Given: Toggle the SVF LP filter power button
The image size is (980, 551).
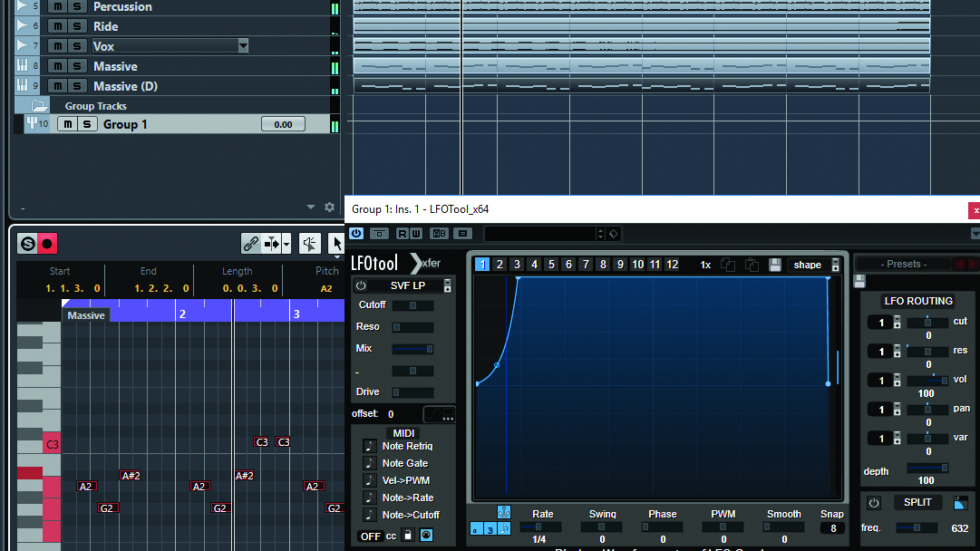Looking at the screenshot, I should coord(361,285).
